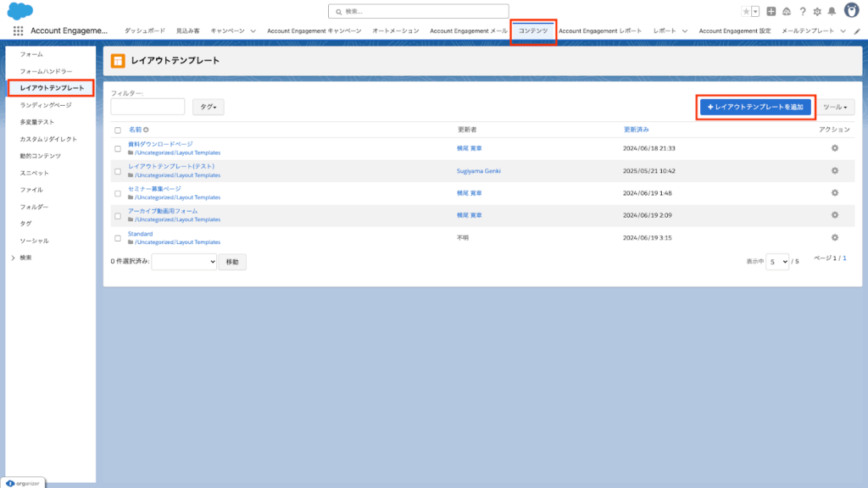The image size is (868, 488).
Task: Open the setup gear icon in header
Action: (x=817, y=12)
